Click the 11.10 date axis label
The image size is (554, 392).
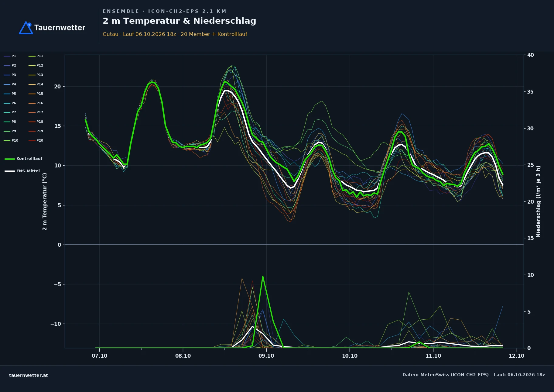(x=433, y=356)
